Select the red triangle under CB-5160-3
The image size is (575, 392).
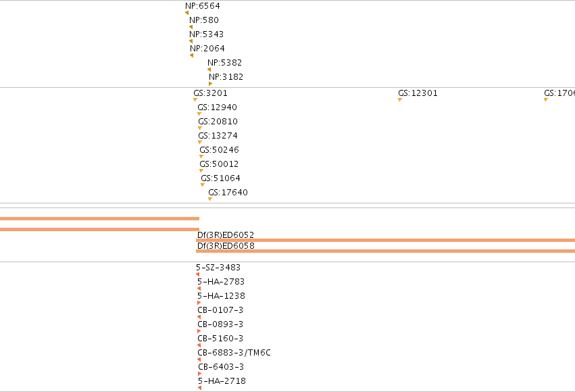coord(199,345)
